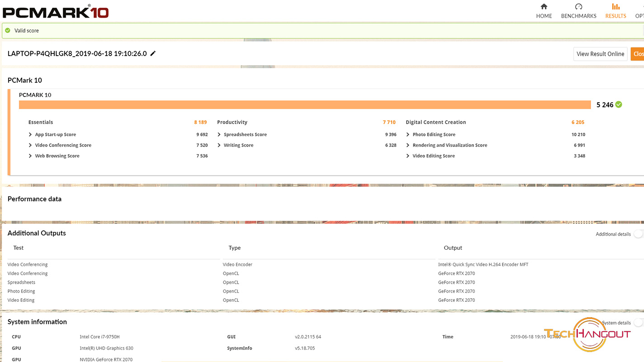Click the Photo Editing row in Additional Outputs
644x362 pixels.
click(21, 291)
